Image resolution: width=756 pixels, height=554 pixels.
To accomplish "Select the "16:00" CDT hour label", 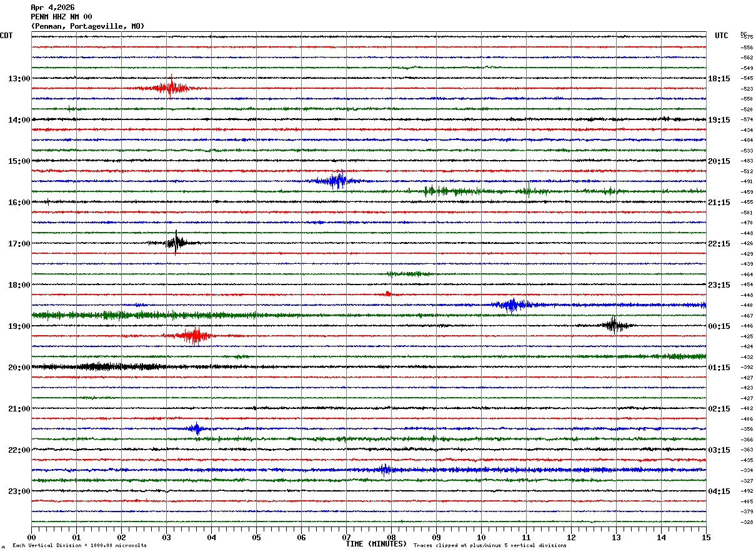I will click(x=19, y=203).
